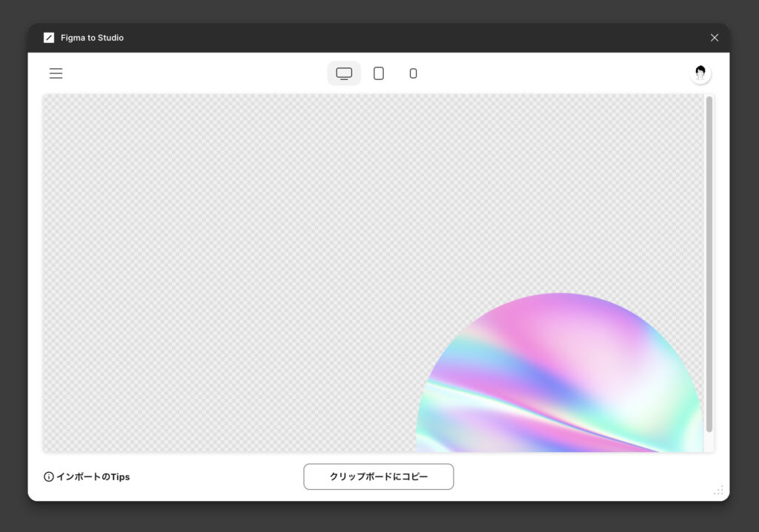Close the Figma to Studio plugin window

coord(715,38)
